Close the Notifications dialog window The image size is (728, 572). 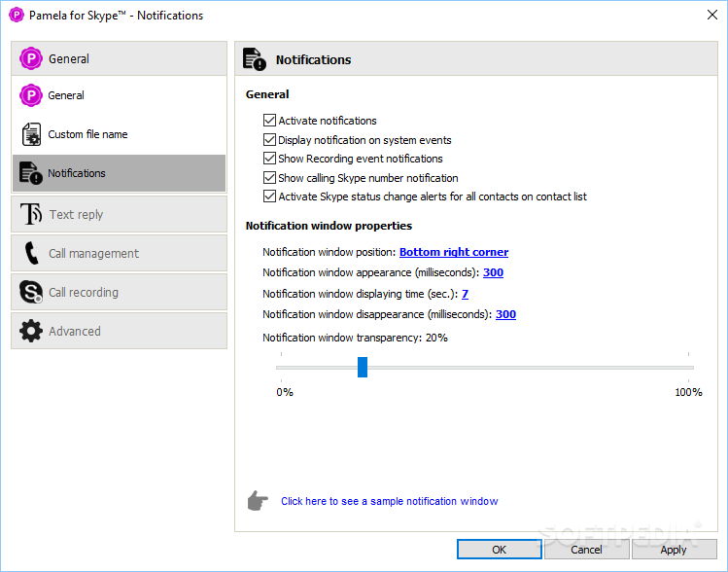click(712, 15)
